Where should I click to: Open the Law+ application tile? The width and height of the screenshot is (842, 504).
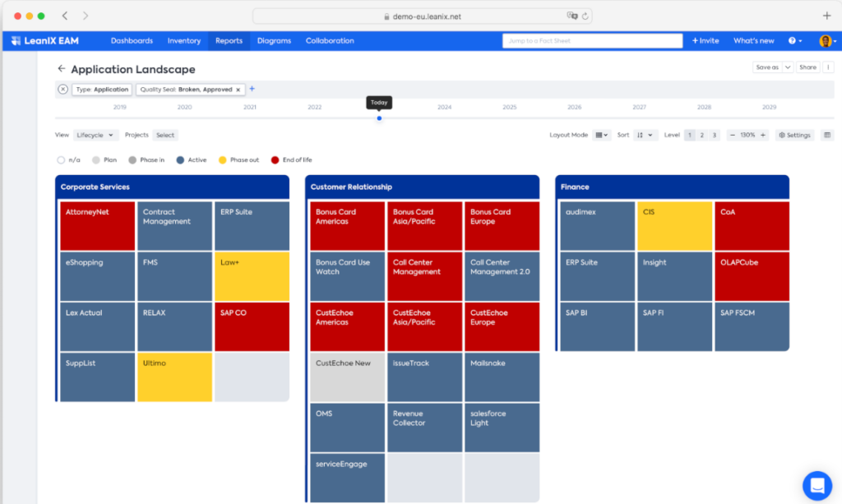tap(252, 276)
